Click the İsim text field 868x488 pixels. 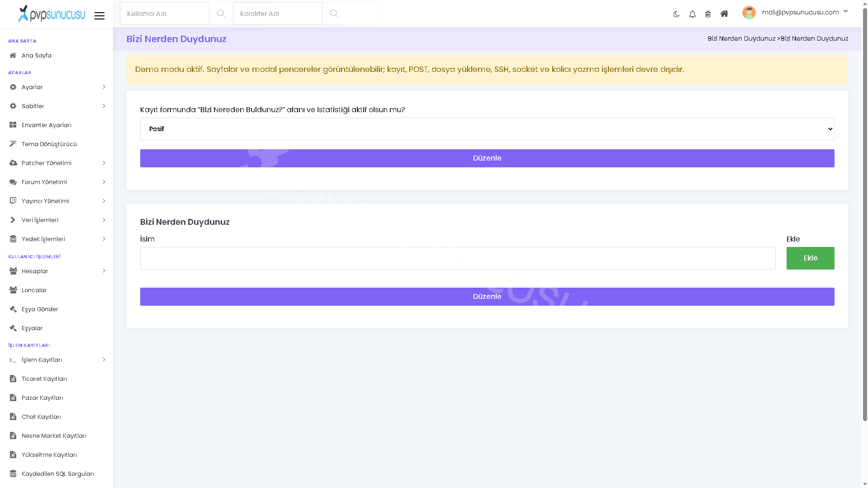(x=458, y=258)
